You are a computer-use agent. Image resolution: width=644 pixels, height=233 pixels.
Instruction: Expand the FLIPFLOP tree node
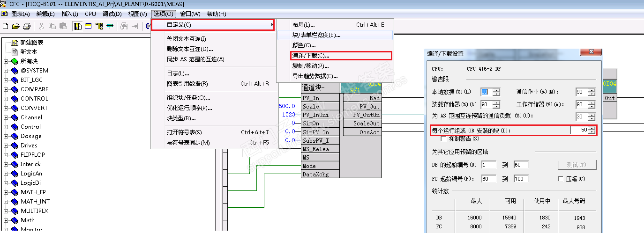(x=6, y=155)
